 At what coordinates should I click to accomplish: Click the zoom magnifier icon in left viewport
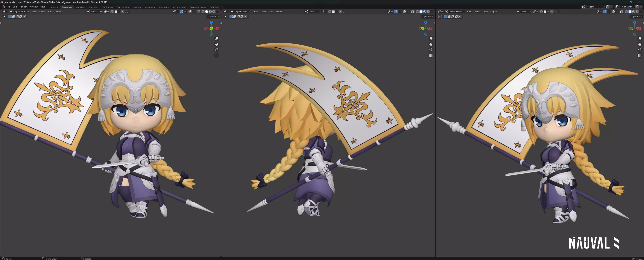click(216, 39)
